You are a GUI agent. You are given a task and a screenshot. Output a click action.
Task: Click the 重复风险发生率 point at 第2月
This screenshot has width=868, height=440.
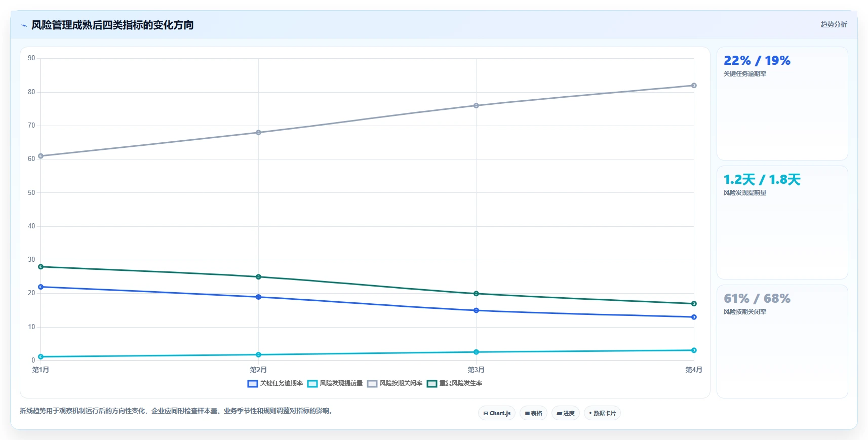pos(258,277)
